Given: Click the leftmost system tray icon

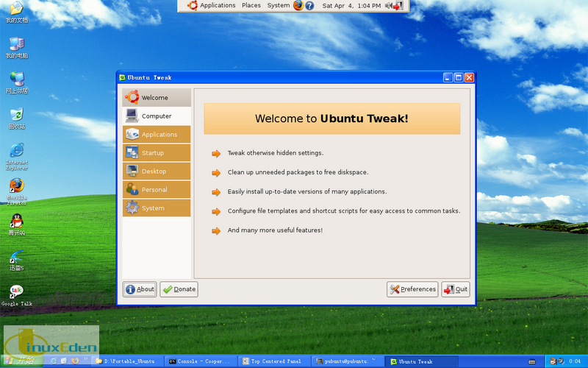Looking at the screenshot, I should [x=553, y=361].
